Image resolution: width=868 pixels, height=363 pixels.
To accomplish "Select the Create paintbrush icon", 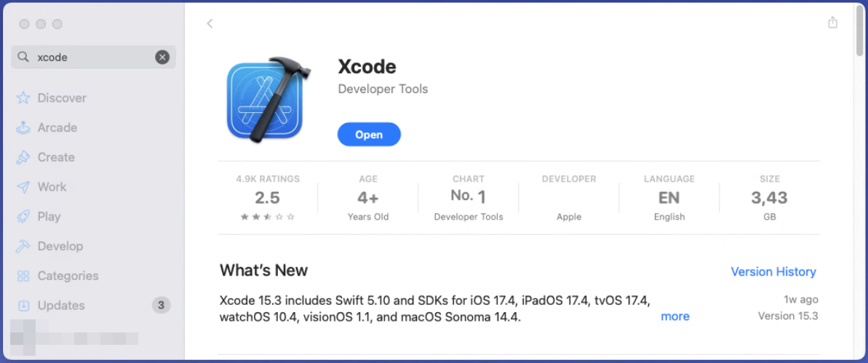I will click(x=23, y=158).
